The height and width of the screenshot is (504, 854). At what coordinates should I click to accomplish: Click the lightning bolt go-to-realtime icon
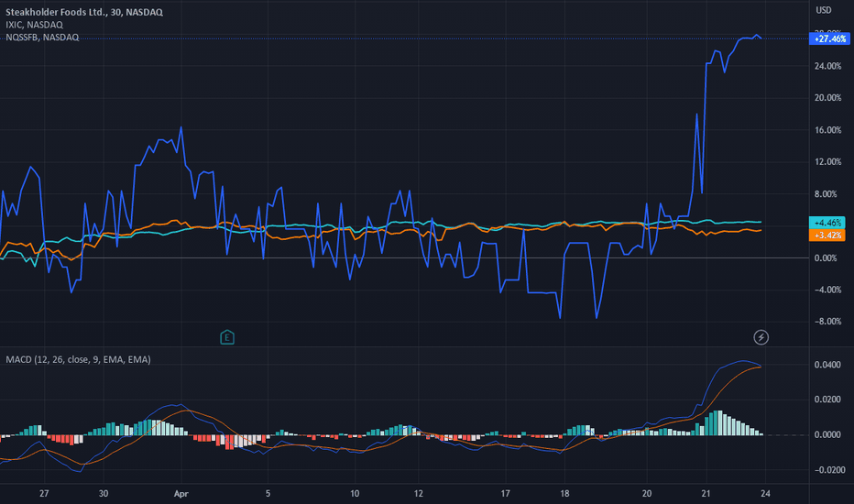(761, 337)
